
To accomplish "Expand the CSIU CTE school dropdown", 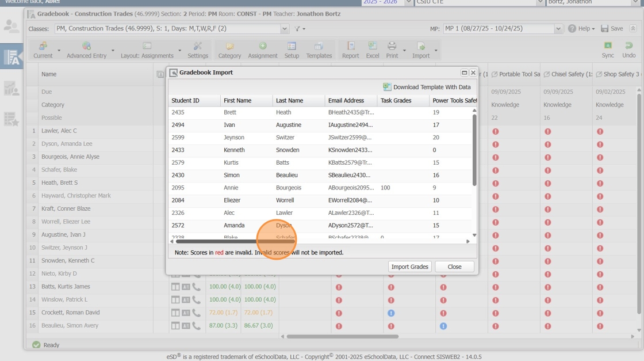I will coord(540,2).
